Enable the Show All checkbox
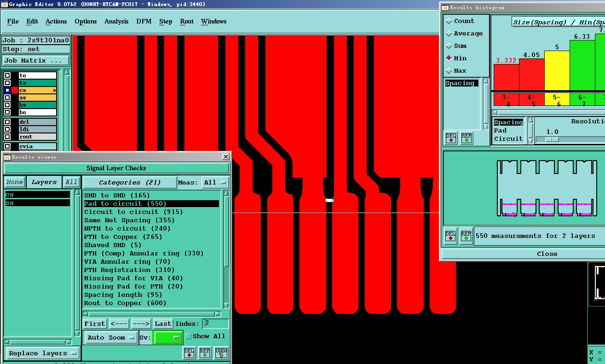The width and height of the screenshot is (605, 364). 188,336
